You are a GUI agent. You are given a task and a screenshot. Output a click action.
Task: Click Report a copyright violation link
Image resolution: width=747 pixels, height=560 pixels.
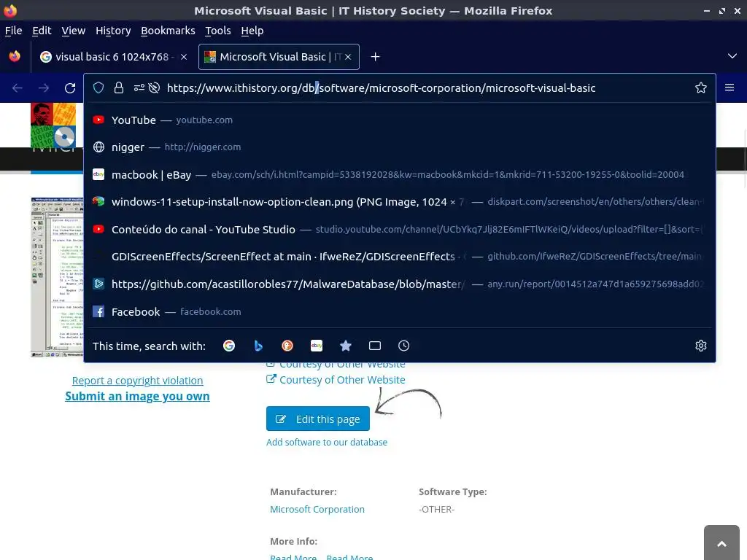click(x=137, y=381)
